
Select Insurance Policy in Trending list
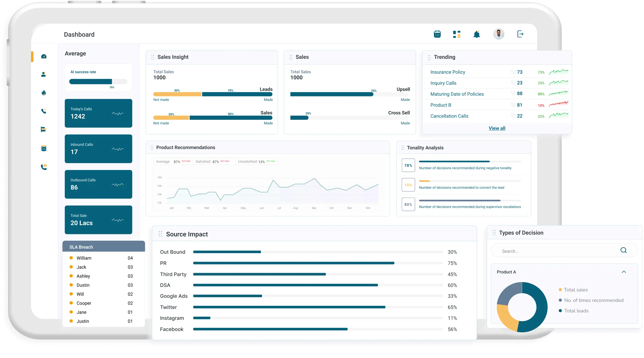(447, 72)
